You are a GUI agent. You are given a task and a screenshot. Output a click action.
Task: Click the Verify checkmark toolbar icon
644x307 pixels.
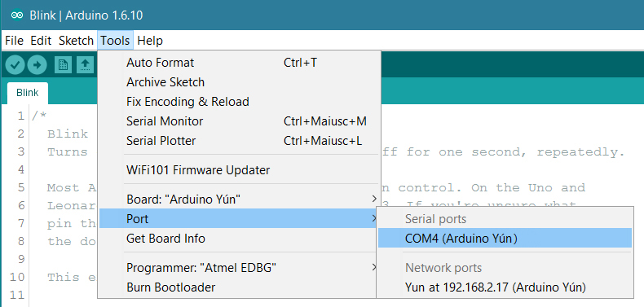click(15, 65)
